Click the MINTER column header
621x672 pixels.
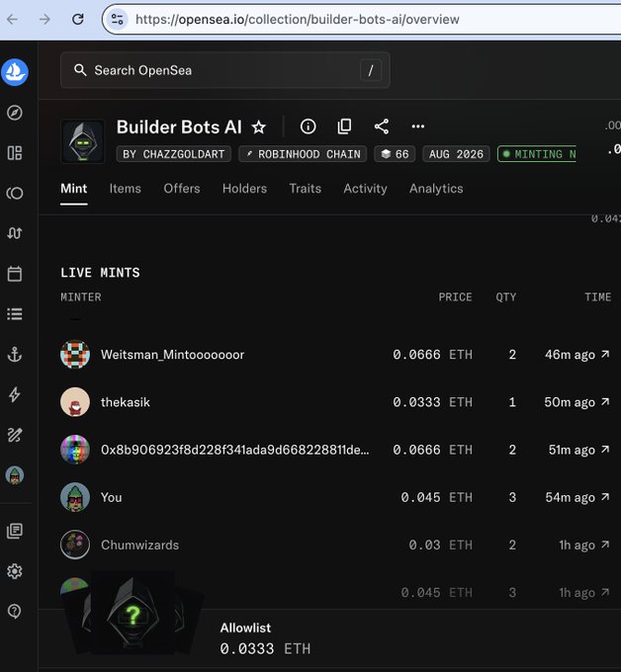[81, 297]
